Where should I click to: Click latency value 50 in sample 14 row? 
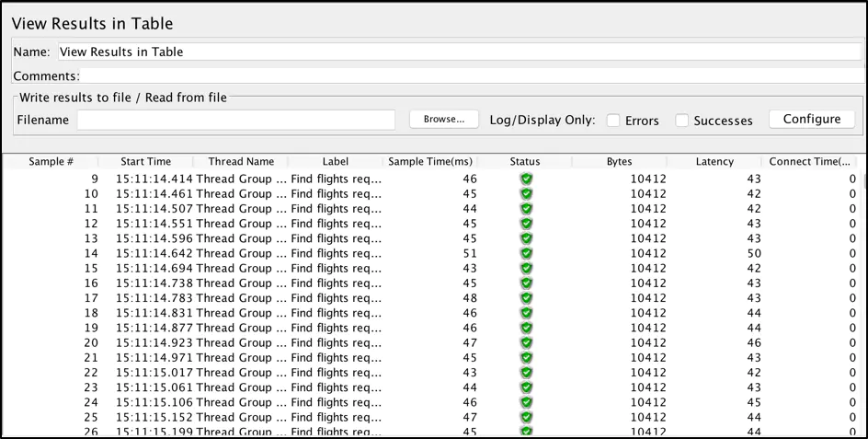click(754, 254)
